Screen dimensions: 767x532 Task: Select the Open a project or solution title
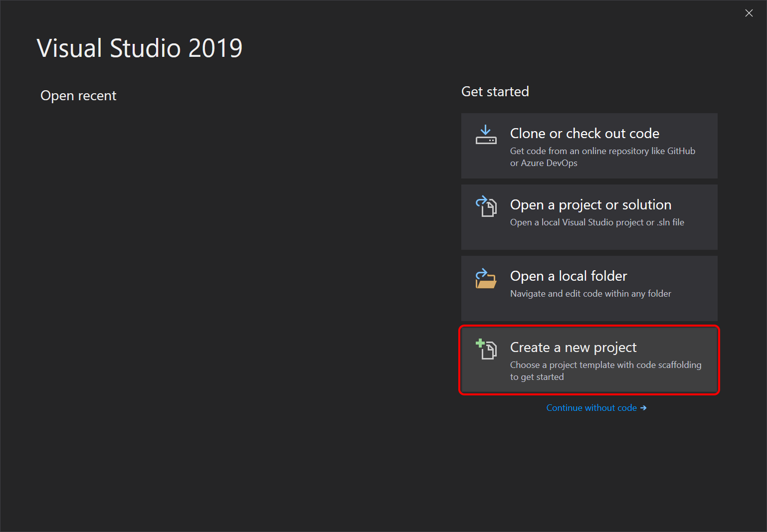590,205
